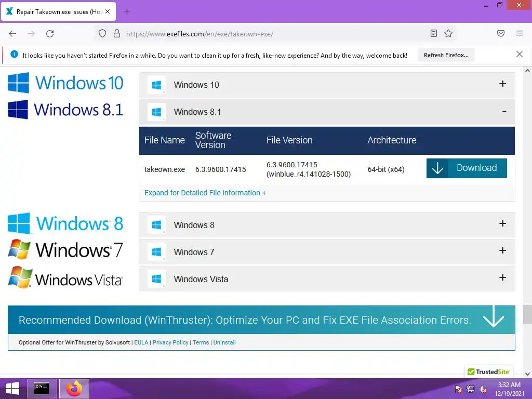The height and width of the screenshot is (399, 532).
Task: Click the network tray icon
Action: click(471, 389)
